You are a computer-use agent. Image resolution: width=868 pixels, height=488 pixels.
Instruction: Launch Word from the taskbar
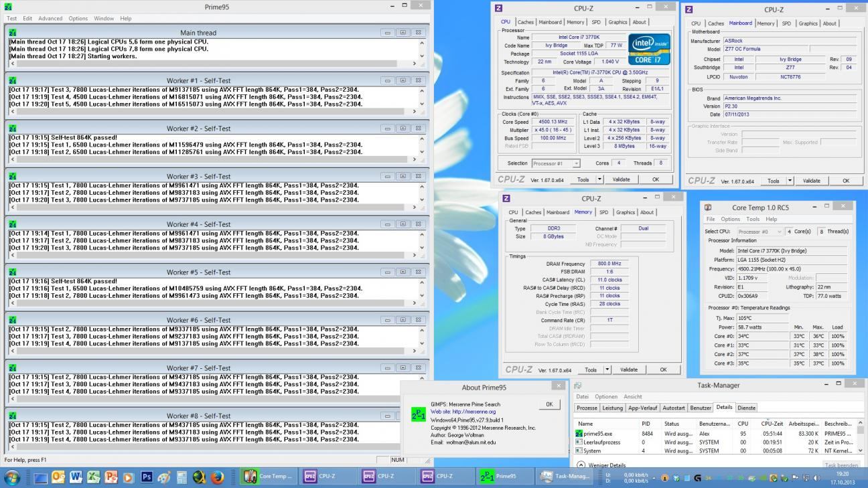tap(76, 477)
